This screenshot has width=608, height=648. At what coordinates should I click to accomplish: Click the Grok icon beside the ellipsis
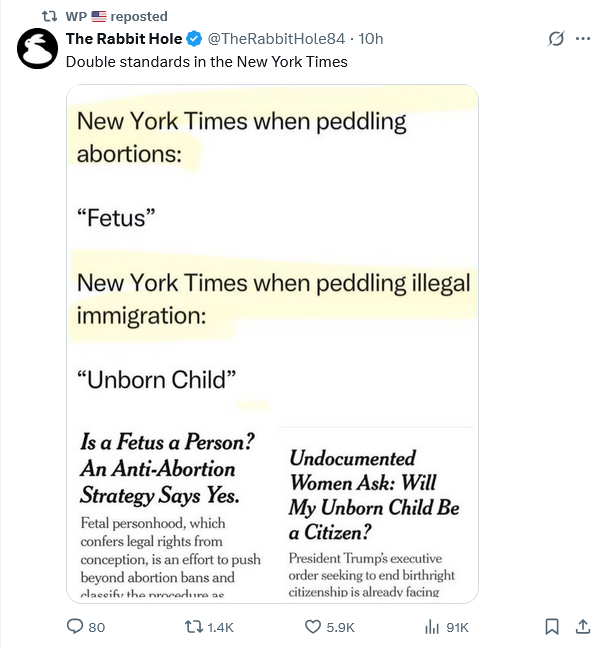point(556,39)
